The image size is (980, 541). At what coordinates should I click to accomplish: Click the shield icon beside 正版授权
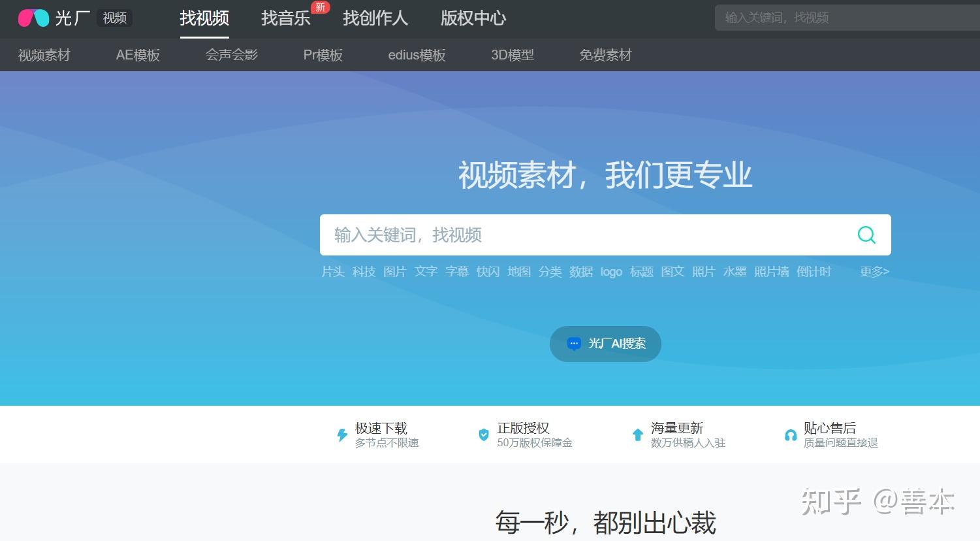pyautogui.click(x=484, y=434)
